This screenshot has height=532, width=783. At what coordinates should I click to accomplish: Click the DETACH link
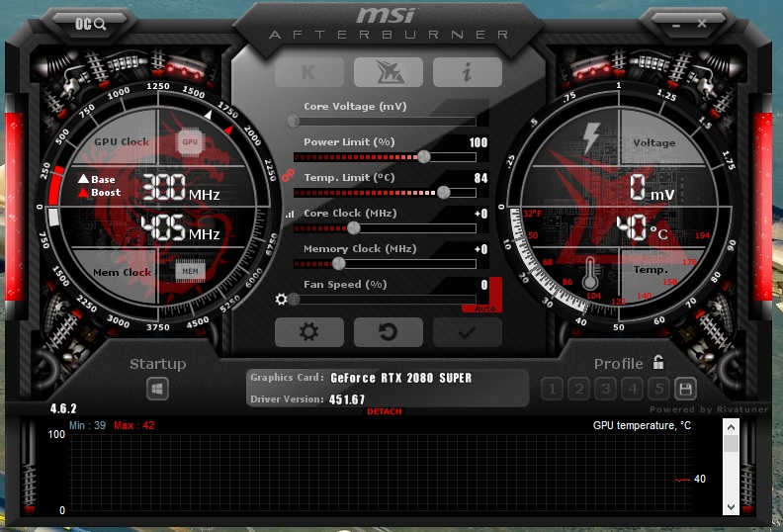pyautogui.click(x=384, y=411)
